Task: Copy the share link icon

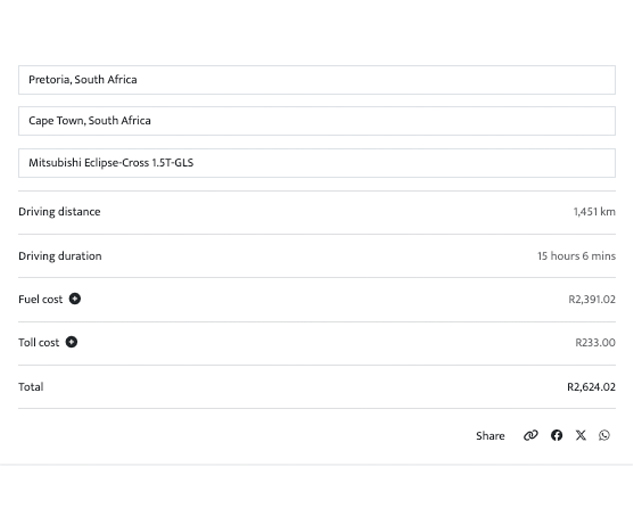Action: coord(531,435)
